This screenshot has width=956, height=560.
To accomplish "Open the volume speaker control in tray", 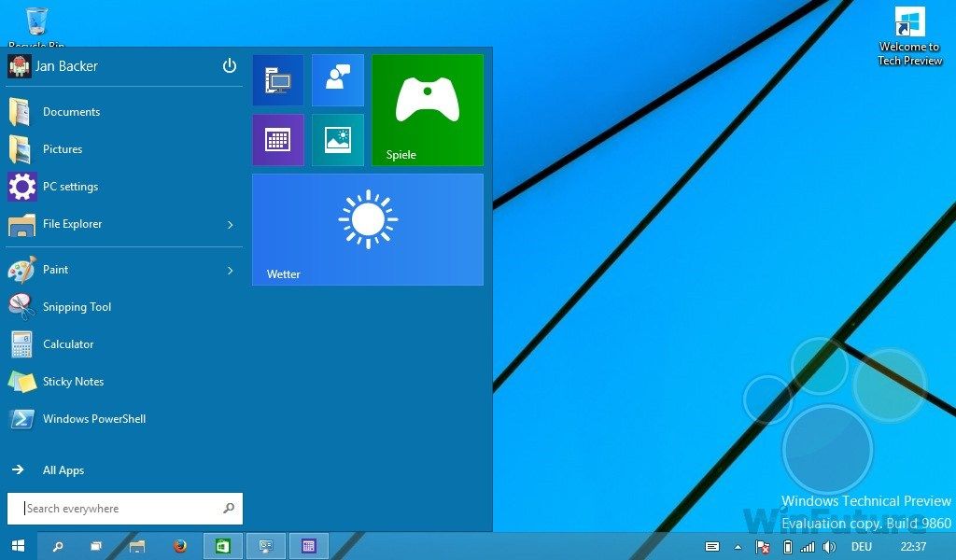I will tap(829, 547).
